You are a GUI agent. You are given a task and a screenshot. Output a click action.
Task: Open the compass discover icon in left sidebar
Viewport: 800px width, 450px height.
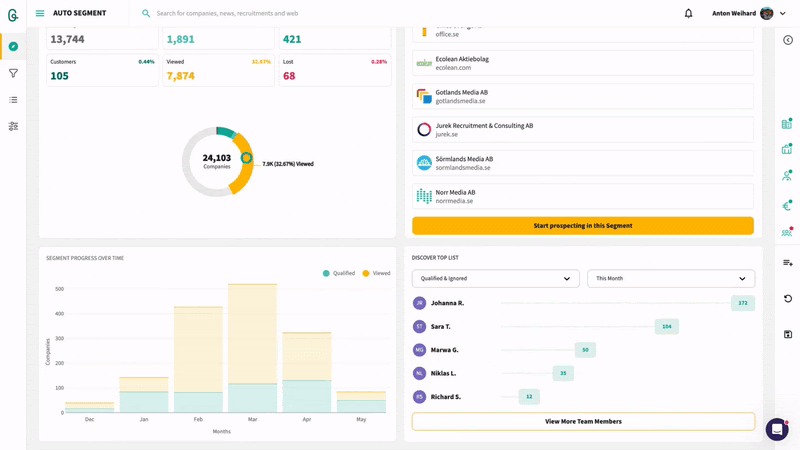13,46
